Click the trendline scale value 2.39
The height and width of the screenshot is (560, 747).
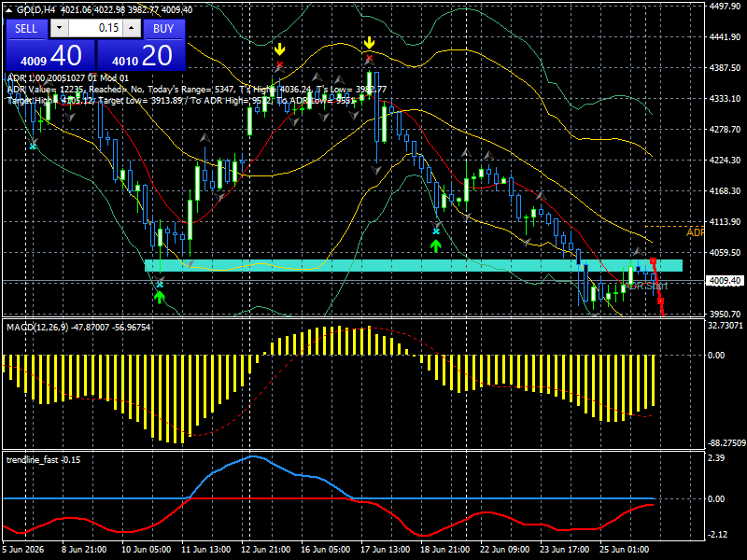pyautogui.click(x=716, y=458)
